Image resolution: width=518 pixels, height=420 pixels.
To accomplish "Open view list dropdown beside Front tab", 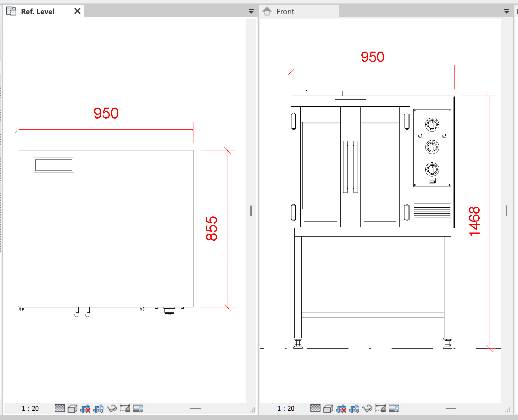I will coord(507,11).
